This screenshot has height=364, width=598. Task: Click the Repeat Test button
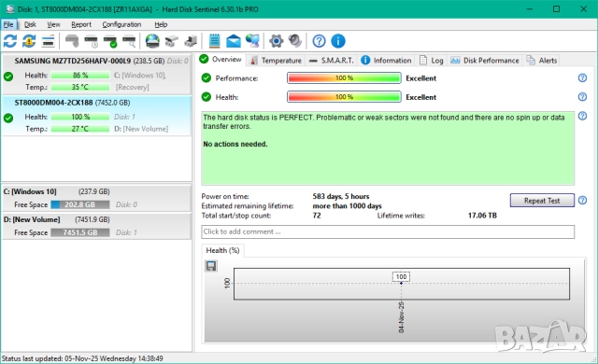[x=542, y=201]
